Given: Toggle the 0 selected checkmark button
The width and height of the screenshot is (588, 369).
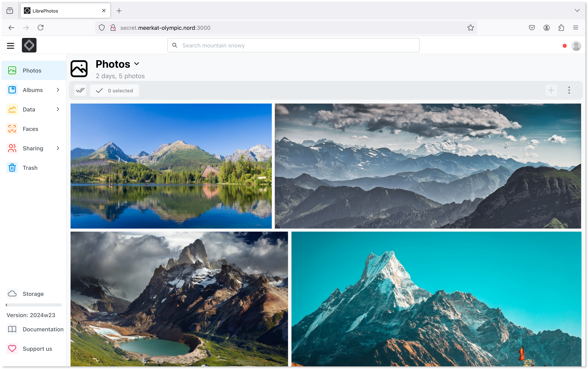Looking at the screenshot, I should point(115,91).
